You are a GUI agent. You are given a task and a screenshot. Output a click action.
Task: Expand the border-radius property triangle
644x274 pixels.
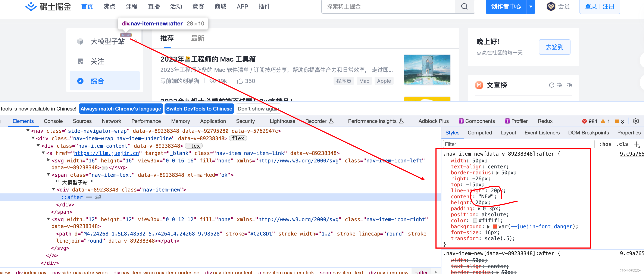pyautogui.click(x=497, y=173)
